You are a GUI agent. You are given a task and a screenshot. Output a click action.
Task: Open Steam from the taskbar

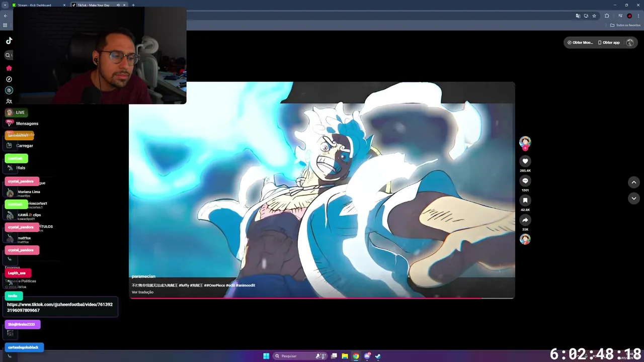378,356
